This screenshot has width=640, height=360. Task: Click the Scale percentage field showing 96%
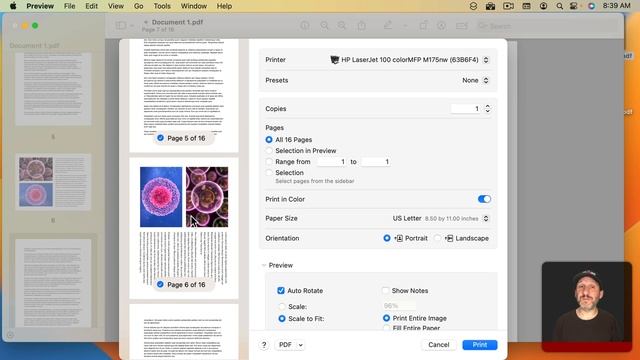click(x=399, y=306)
